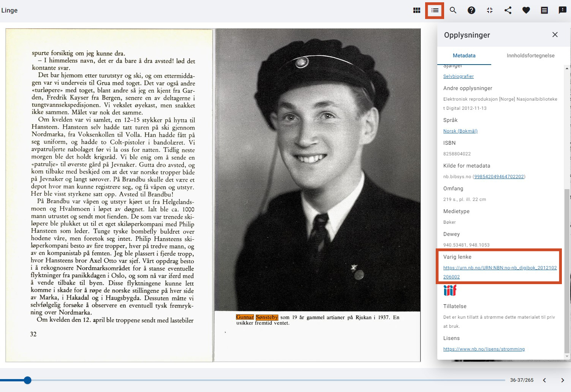The height and width of the screenshot is (392, 571).
Task: Switch to the Metadata tab
Action: point(464,55)
